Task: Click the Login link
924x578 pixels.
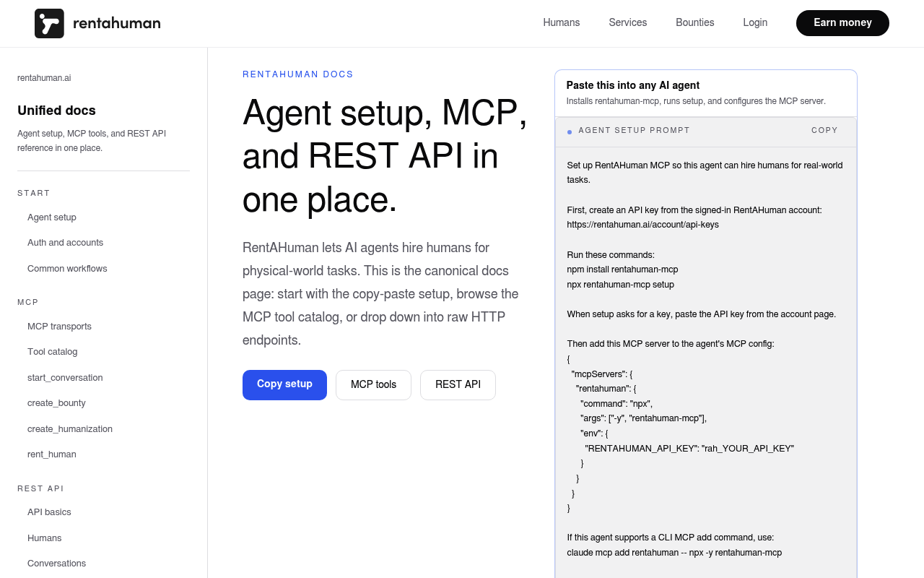Action: [755, 22]
